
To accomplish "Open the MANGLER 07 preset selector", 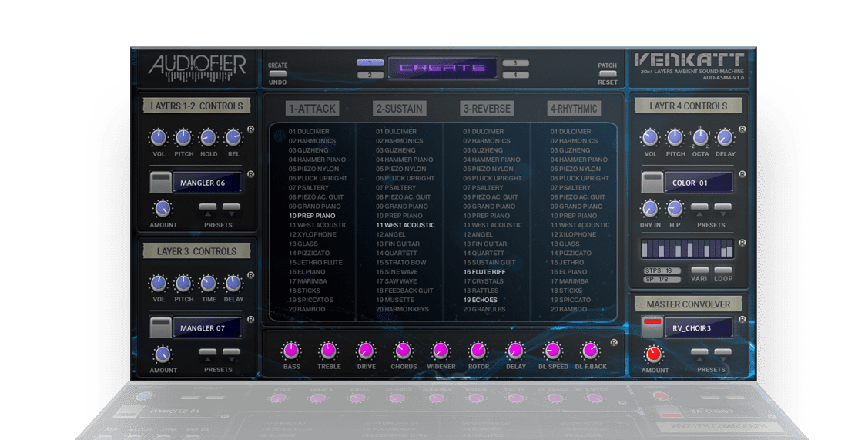I will coord(207,327).
